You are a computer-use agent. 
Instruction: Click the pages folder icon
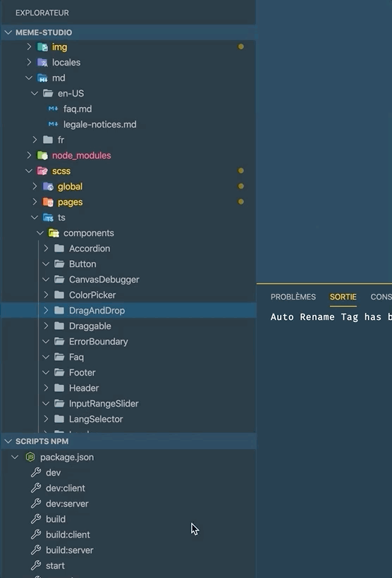[x=48, y=202]
